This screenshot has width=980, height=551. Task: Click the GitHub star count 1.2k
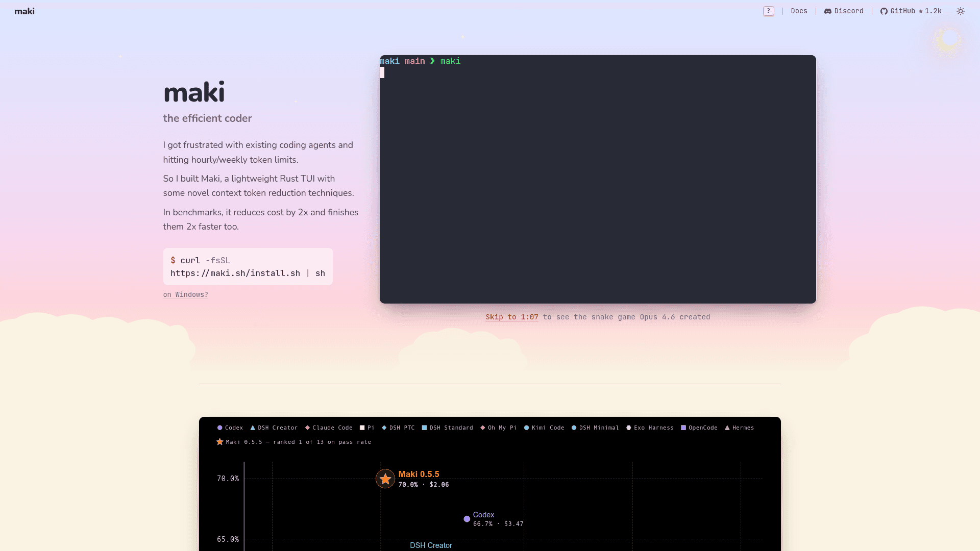pyautogui.click(x=930, y=11)
